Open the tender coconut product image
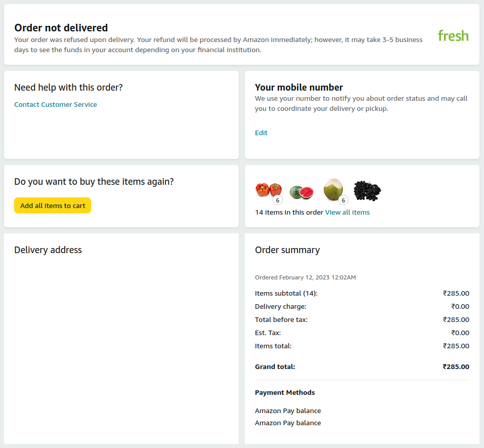484x448 pixels. tap(332, 189)
